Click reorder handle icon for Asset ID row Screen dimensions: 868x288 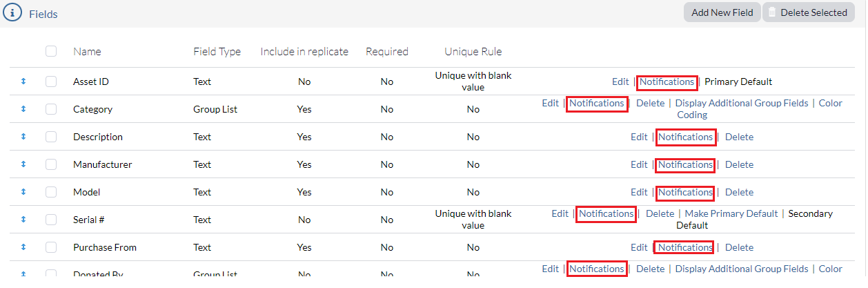click(23, 81)
